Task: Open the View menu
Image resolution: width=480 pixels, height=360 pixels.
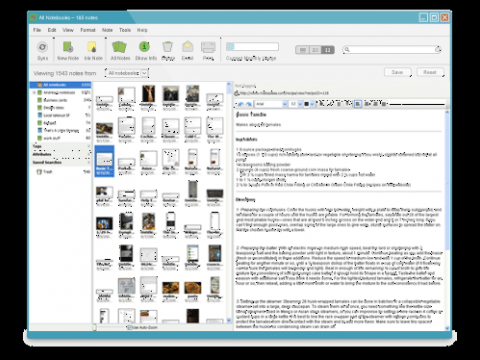Action: pos(68,30)
